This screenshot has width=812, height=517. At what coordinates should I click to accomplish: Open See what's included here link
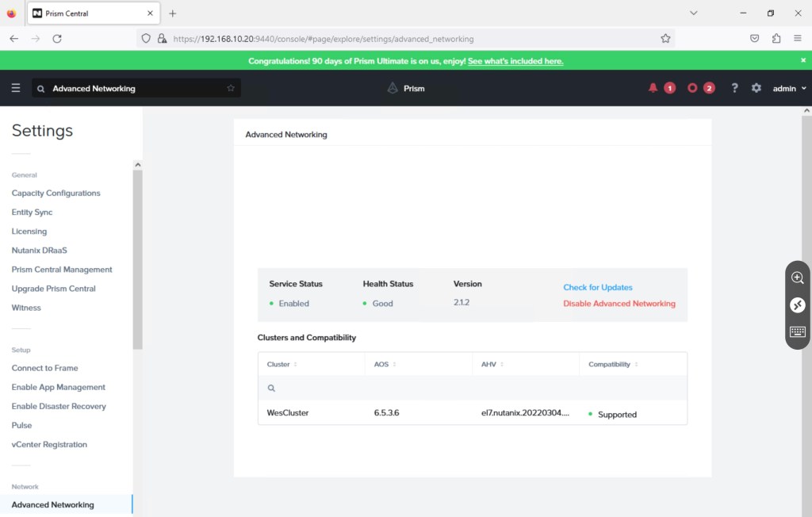pyautogui.click(x=515, y=61)
